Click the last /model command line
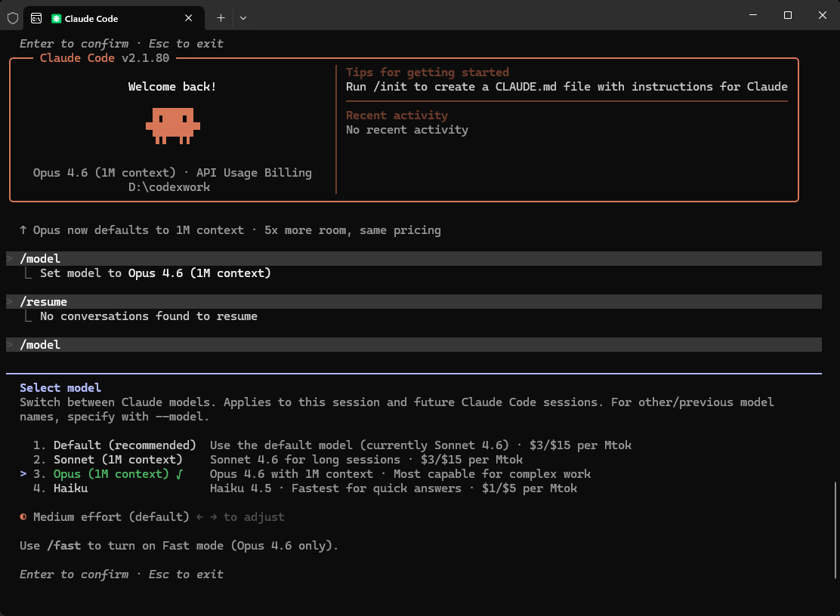The width and height of the screenshot is (840, 616). pyautogui.click(x=413, y=345)
